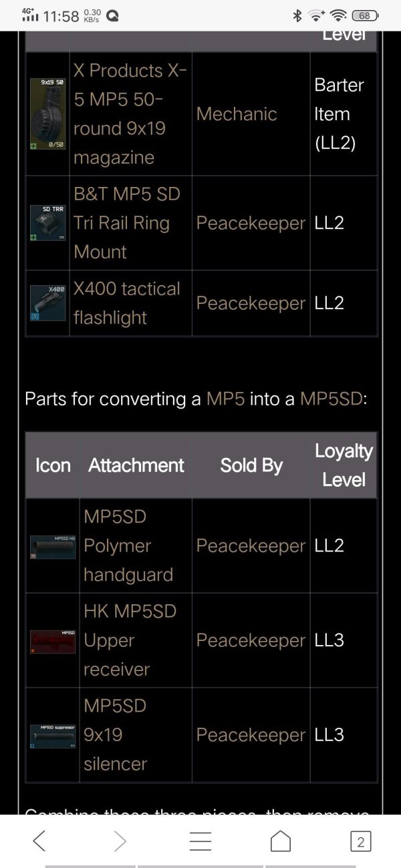Open the MP5 link in the heading

(x=225, y=399)
